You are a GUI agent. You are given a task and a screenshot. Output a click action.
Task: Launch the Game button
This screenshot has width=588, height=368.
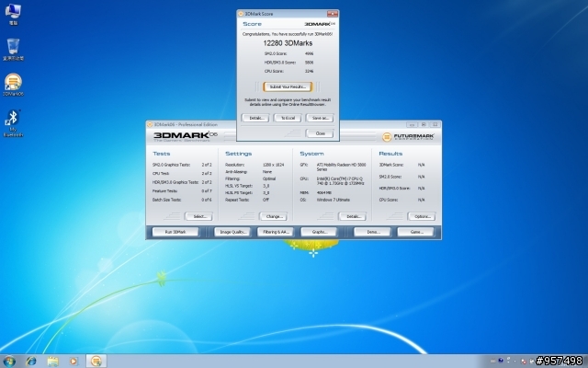[416, 232]
